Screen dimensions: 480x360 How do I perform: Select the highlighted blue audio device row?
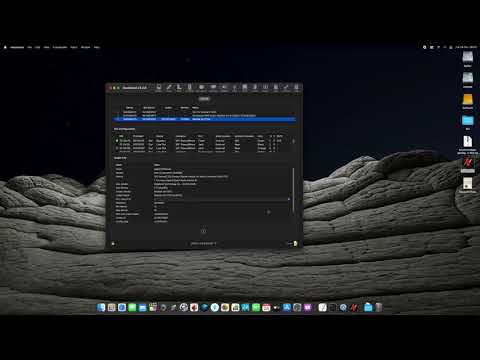pyautogui.click(x=204, y=119)
